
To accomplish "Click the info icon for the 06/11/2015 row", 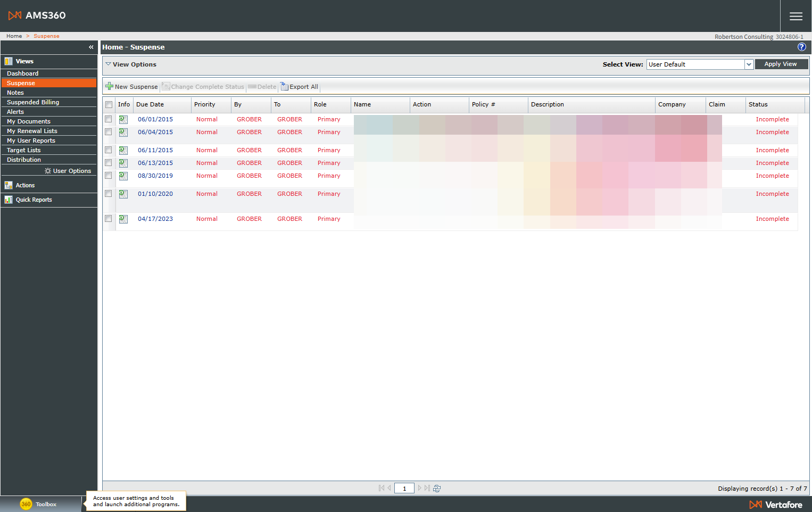I will pyautogui.click(x=123, y=151).
